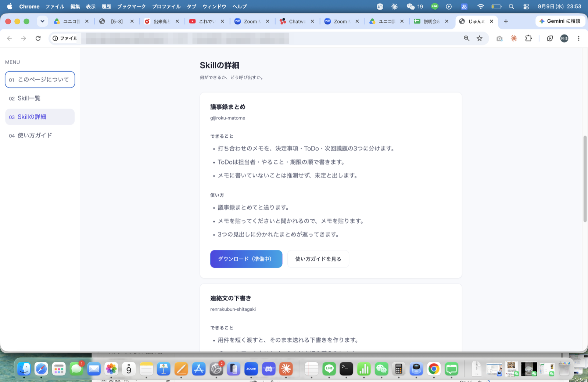This screenshot has height=382, width=588.
Task: Switch to the Chatwork tab
Action: click(296, 21)
